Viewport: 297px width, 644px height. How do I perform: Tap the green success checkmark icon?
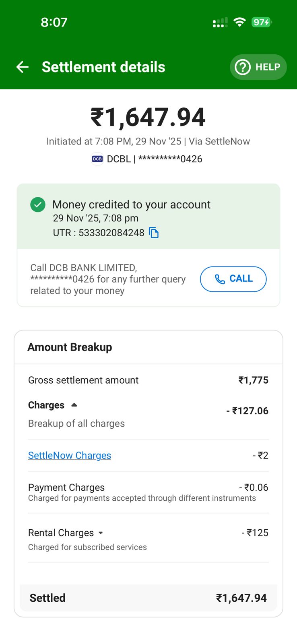click(x=38, y=204)
